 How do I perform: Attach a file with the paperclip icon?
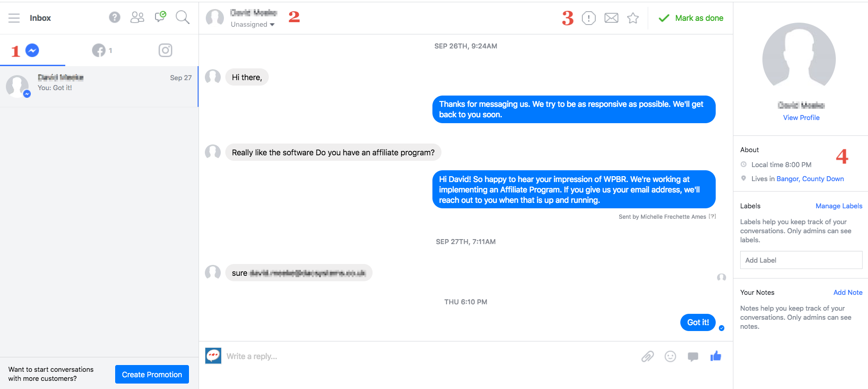648,356
